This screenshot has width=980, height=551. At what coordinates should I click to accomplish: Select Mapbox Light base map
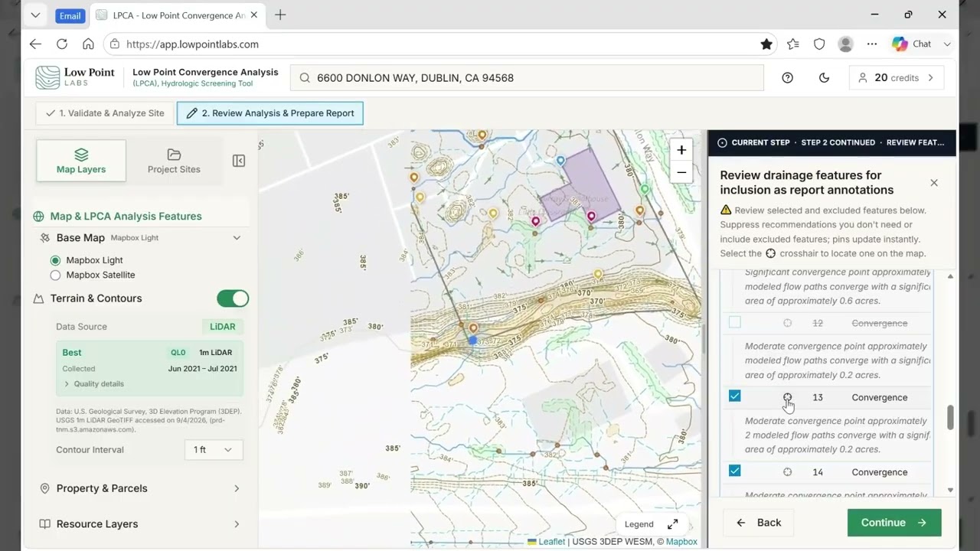pos(55,260)
